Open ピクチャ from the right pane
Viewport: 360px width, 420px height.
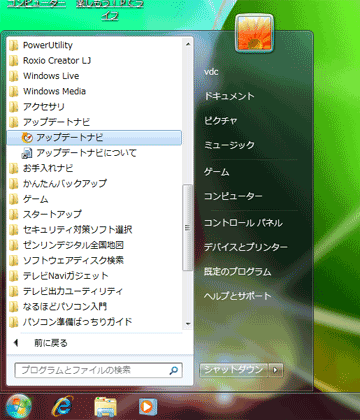pos(220,120)
